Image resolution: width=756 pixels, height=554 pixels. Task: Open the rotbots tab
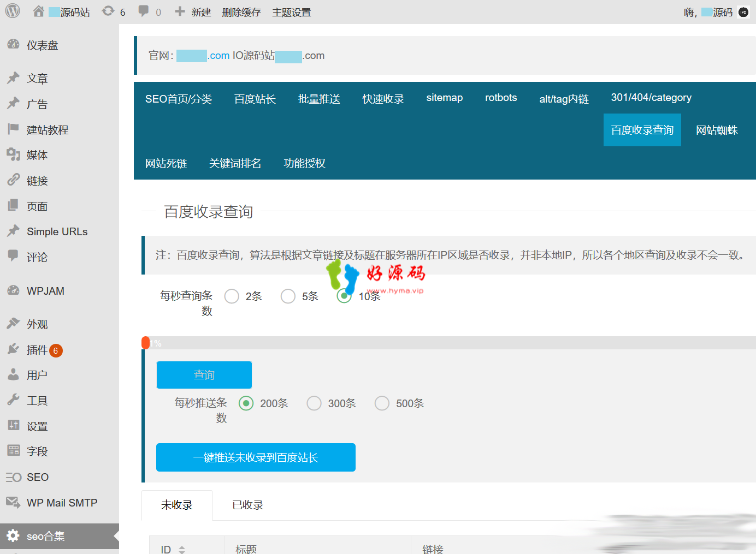(501, 98)
